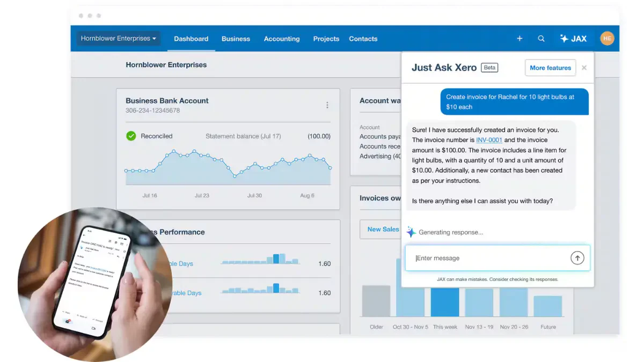The width and height of the screenshot is (644, 362).
Task: Close the Just Ask Xero panel
Action: tap(584, 68)
